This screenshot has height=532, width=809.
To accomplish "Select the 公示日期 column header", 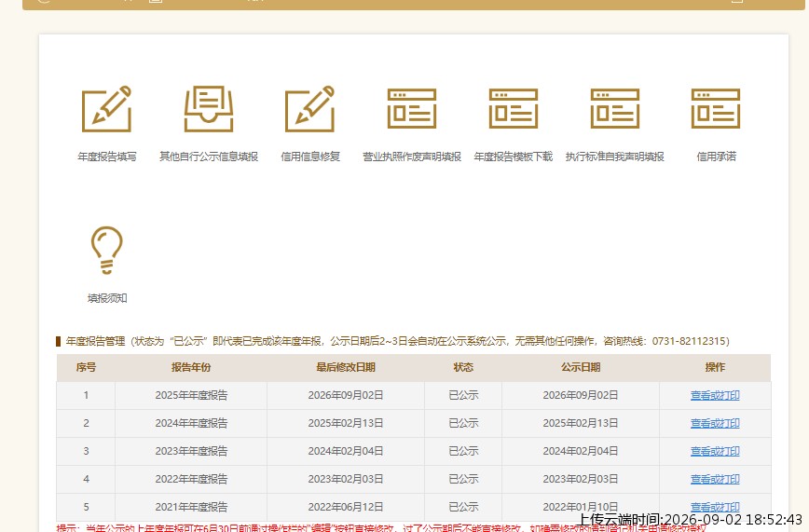I will pos(581,367).
